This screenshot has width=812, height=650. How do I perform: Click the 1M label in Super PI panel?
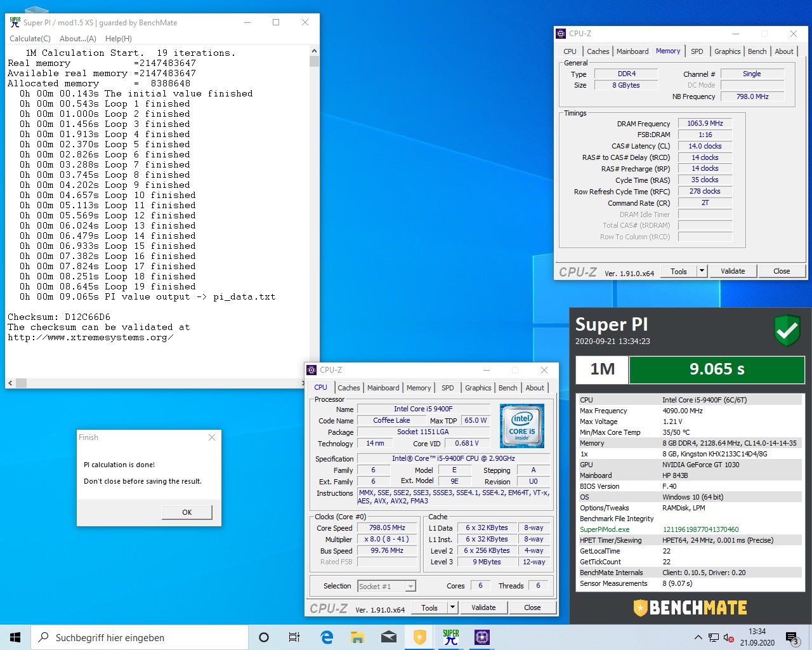pos(602,369)
